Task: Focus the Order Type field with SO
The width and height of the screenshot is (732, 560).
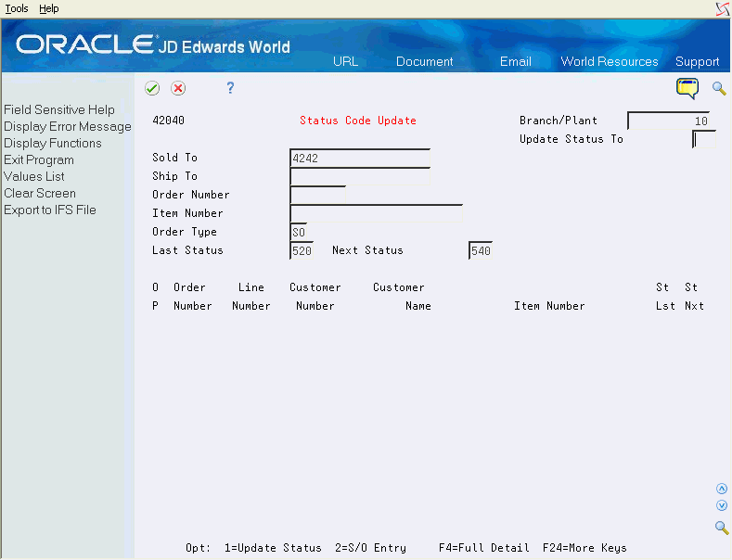Action: point(299,232)
